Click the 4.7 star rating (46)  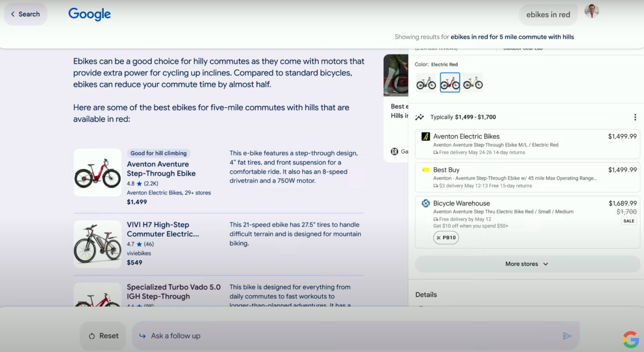[140, 244]
